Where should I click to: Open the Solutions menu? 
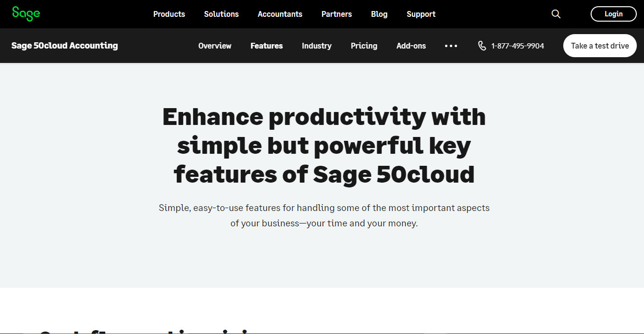pos(222,14)
